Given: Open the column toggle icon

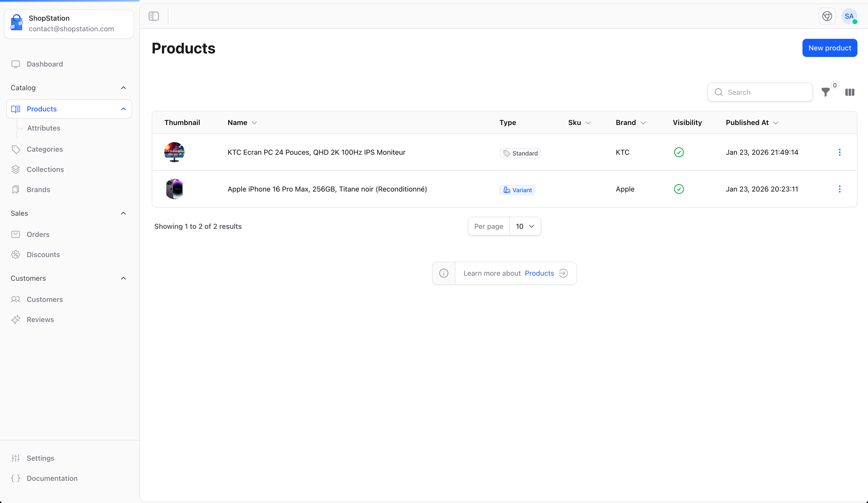Looking at the screenshot, I should 850,92.
